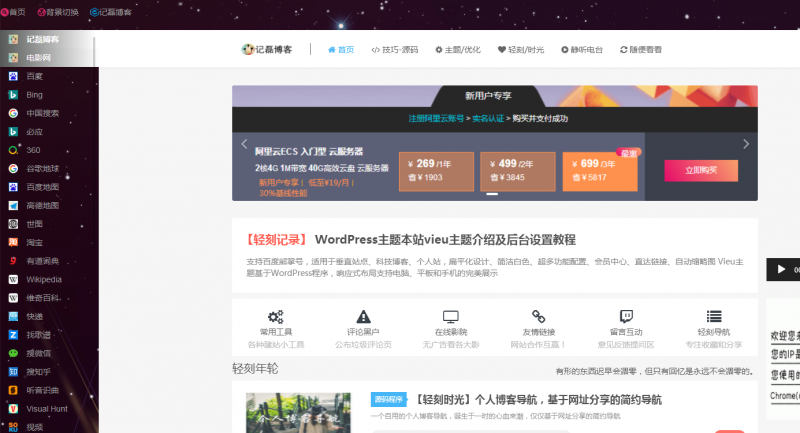Screen dimensions: 800x433
Task: Open Visual Hunt in the sidebar
Action: [47, 408]
